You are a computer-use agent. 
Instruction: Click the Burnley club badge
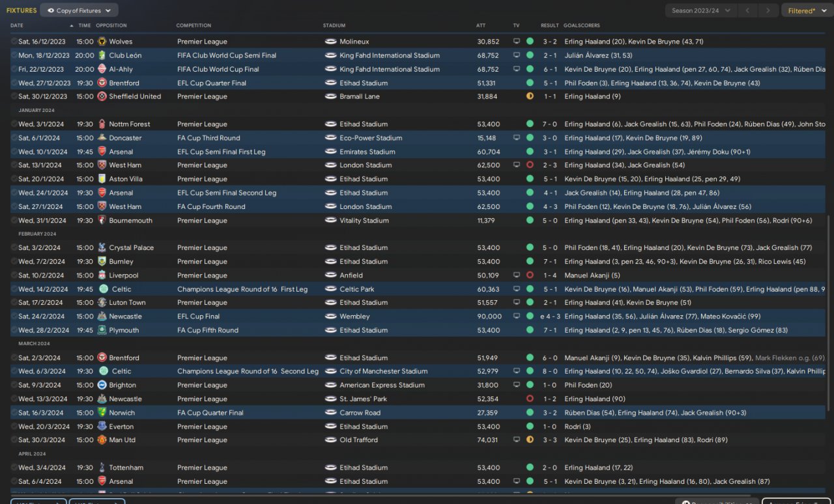pos(102,262)
